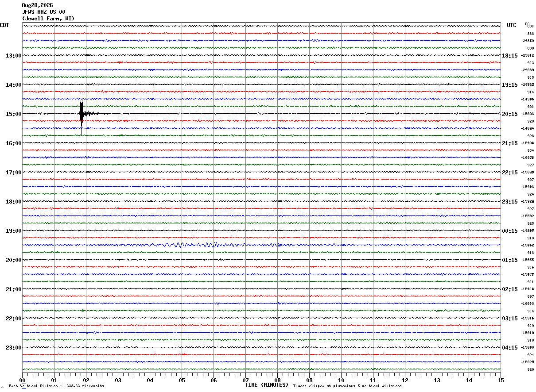Click the 00:15 UTC time label
The image size is (536, 392).
click(x=510, y=231)
